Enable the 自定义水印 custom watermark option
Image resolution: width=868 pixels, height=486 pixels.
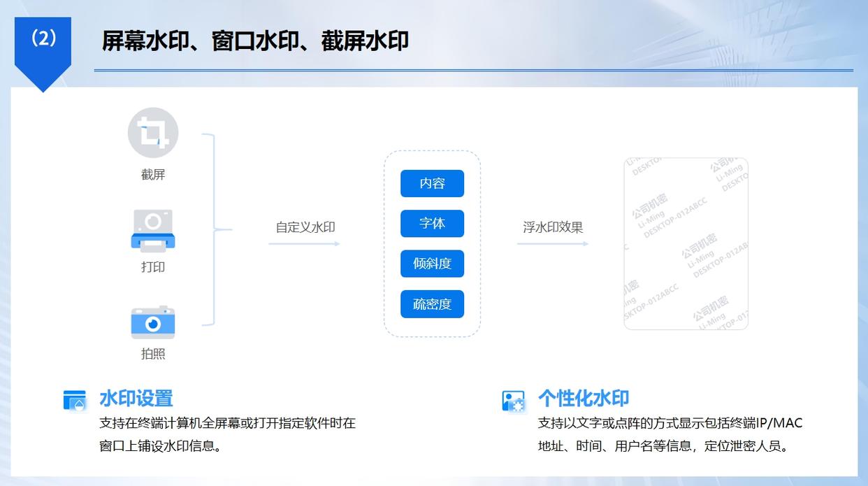pyautogui.click(x=305, y=227)
